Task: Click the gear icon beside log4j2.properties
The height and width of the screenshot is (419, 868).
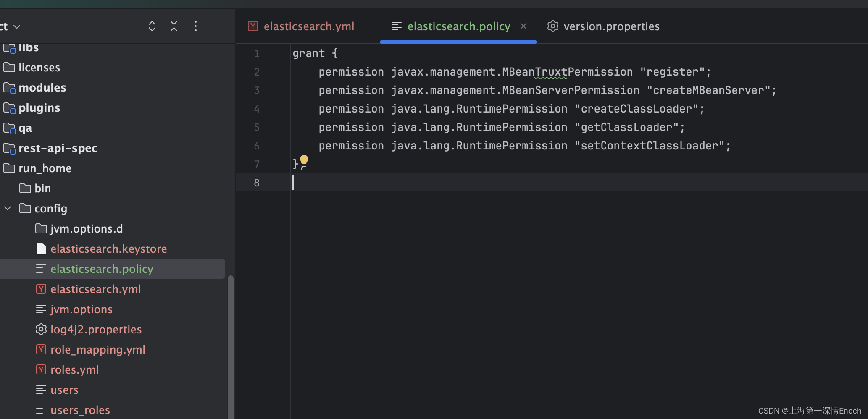Action: click(41, 329)
